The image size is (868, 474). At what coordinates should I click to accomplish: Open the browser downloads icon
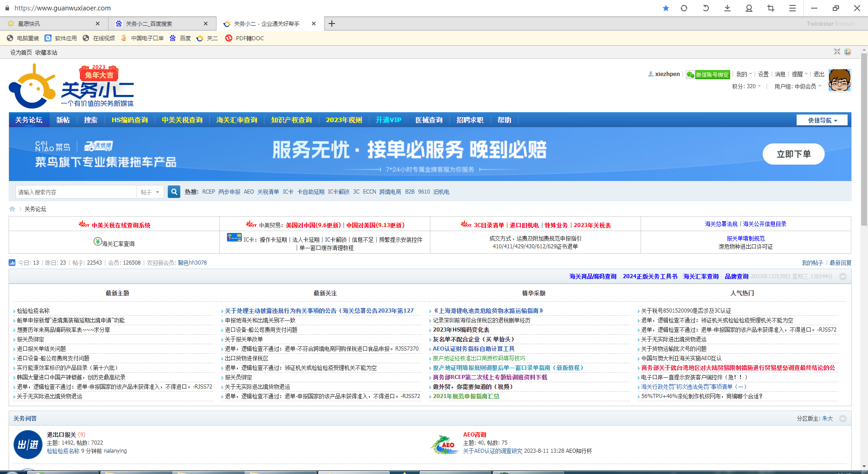[727, 8]
